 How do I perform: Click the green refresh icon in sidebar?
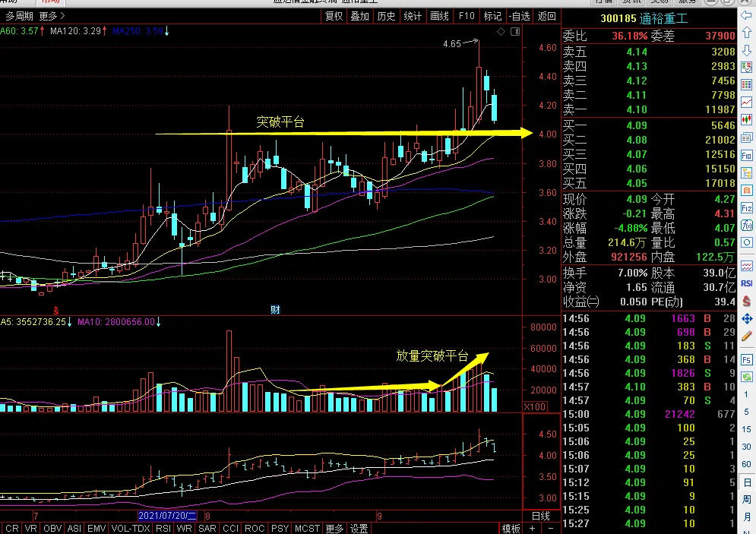point(746,377)
